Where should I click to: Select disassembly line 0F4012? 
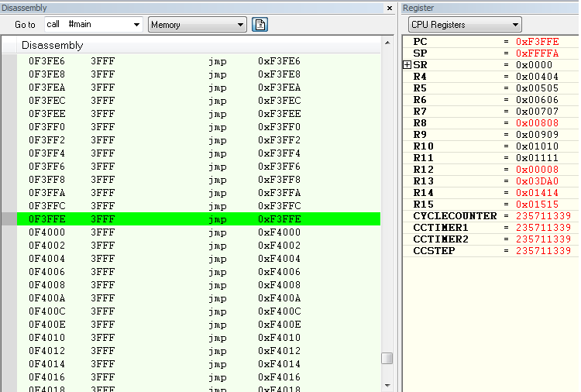tap(198, 350)
